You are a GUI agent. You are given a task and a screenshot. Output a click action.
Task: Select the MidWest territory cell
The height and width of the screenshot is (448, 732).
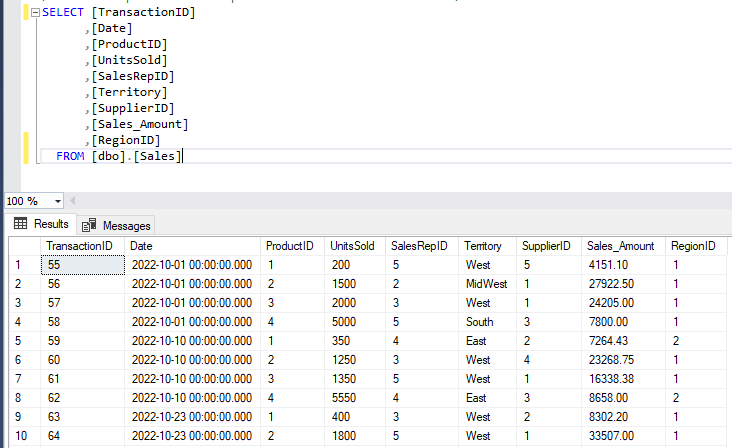488,284
